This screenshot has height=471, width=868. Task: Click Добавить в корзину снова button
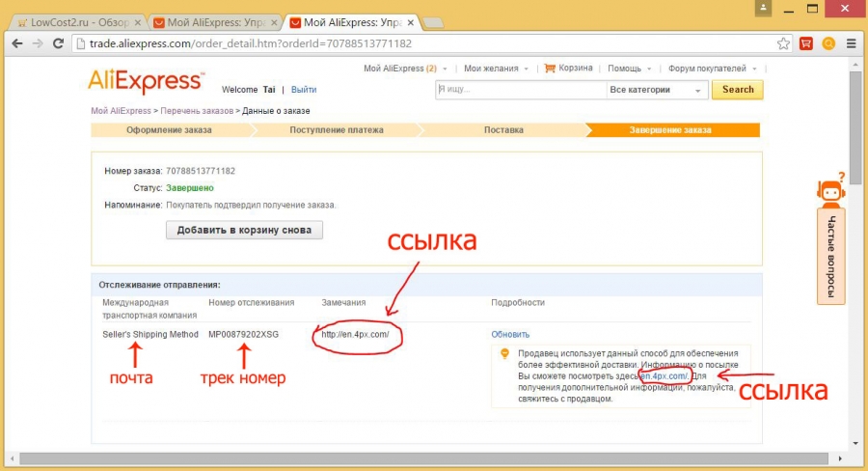tap(244, 230)
